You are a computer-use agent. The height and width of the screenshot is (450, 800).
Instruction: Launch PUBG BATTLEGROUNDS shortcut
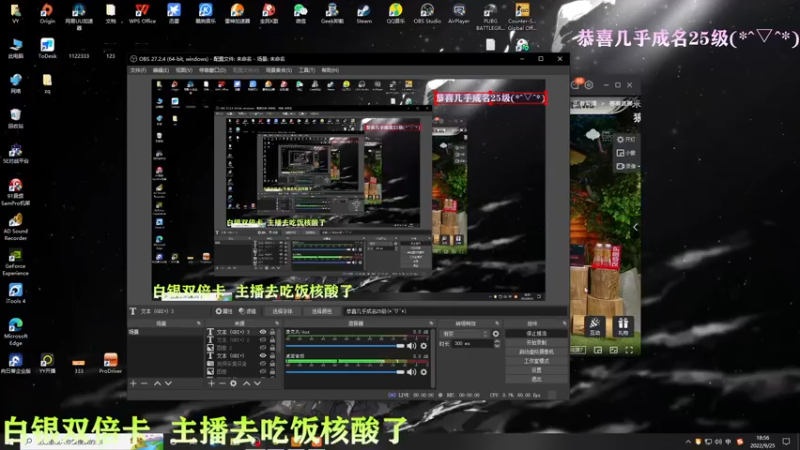[x=490, y=16]
